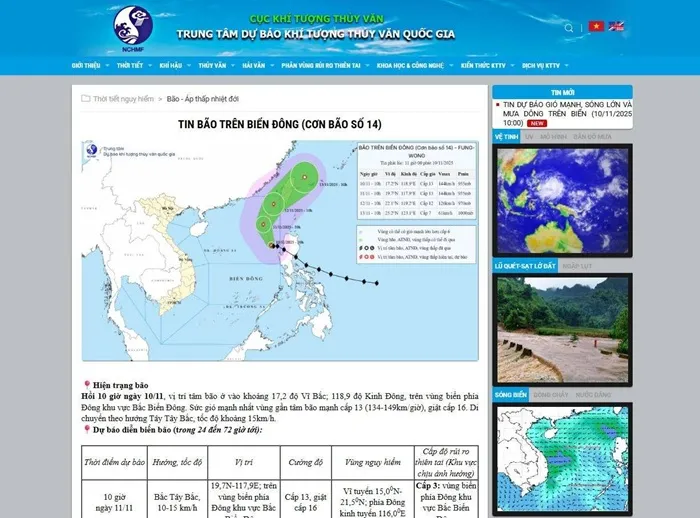This screenshot has width=700, height=518.
Task: Switch language with the Vietnam flag icon
Action: click(x=596, y=26)
